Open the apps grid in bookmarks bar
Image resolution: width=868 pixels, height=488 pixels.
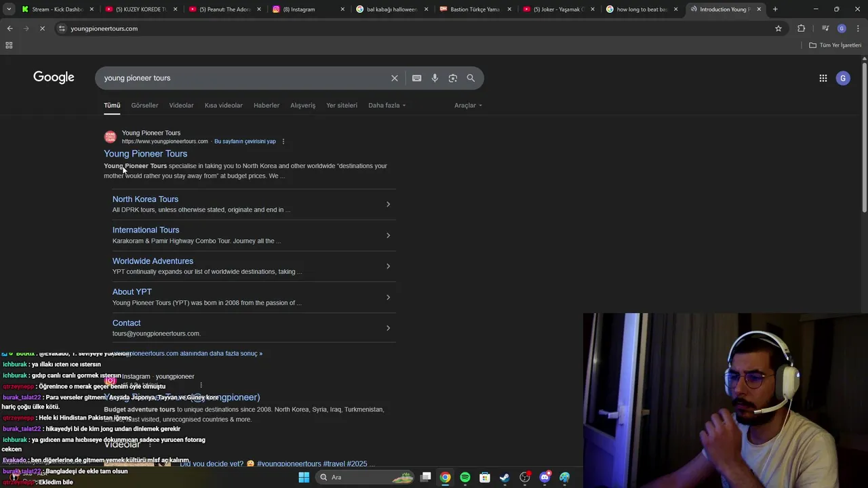click(x=9, y=45)
